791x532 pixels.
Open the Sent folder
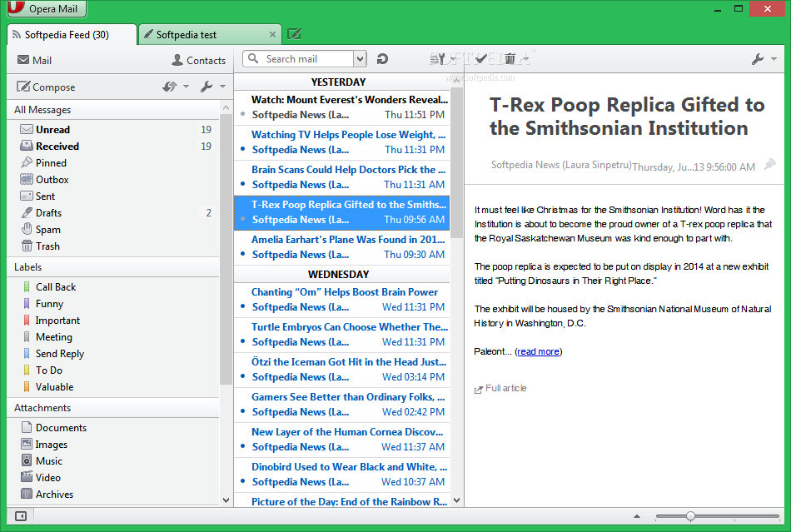[x=113, y=196]
